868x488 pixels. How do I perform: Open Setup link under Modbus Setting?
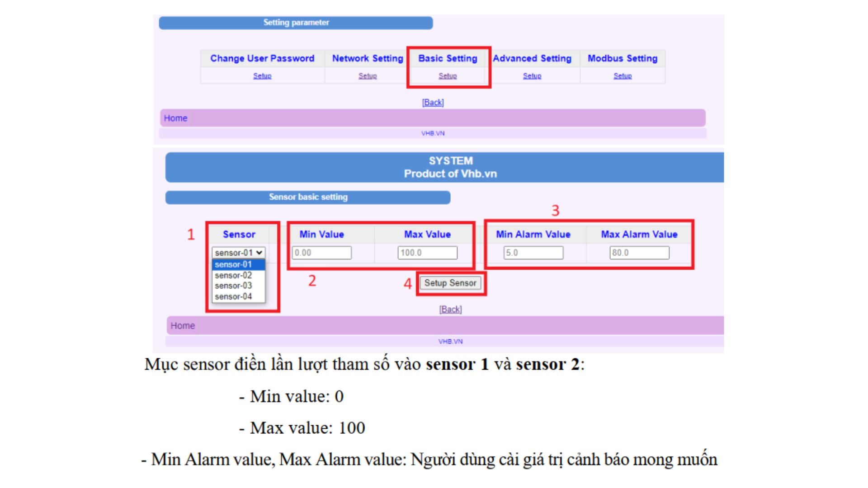pos(623,76)
